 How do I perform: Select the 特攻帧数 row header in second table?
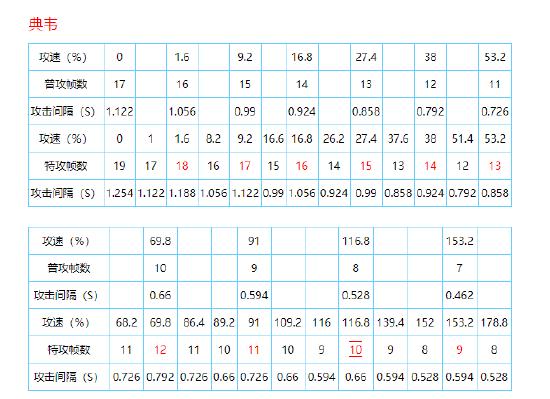pos(69,350)
